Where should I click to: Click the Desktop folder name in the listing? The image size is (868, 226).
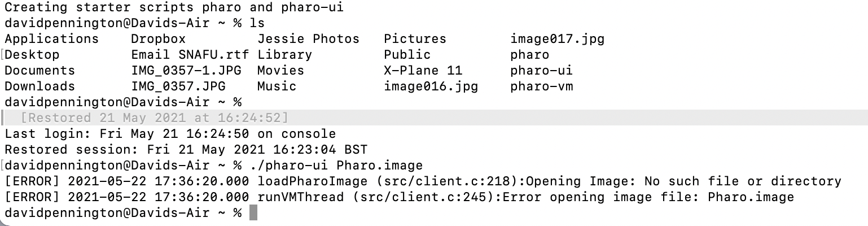click(x=32, y=55)
